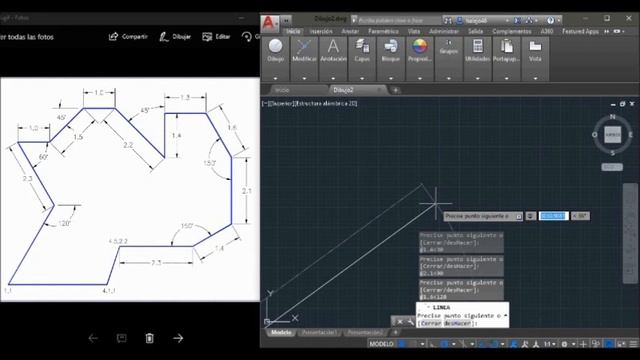Viewport: 640px width, 360px height.
Task: Open the AutoCAD application menu (red A)
Action: click(269, 22)
